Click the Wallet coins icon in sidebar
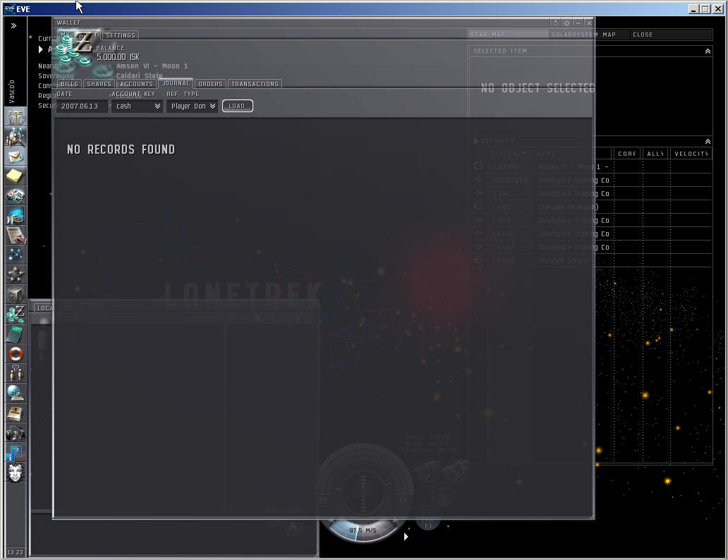Viewport: 728px width, 560px height. tap(16, 315)
